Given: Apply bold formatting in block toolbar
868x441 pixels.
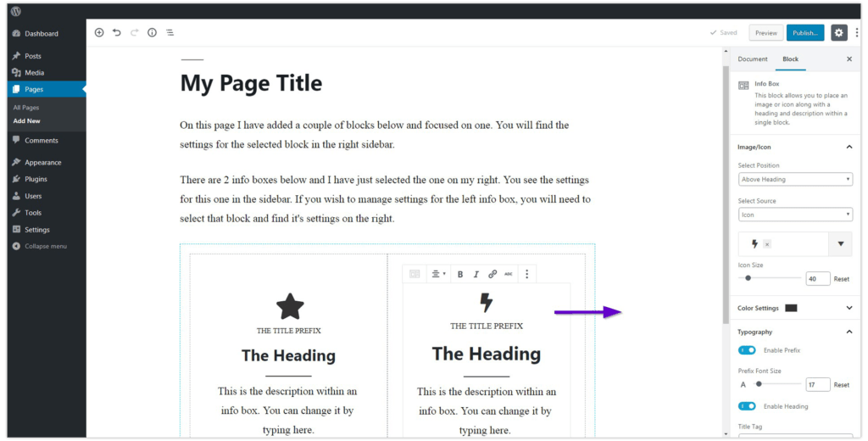Looking at the screenshot, I should click(x=460, y=274).
